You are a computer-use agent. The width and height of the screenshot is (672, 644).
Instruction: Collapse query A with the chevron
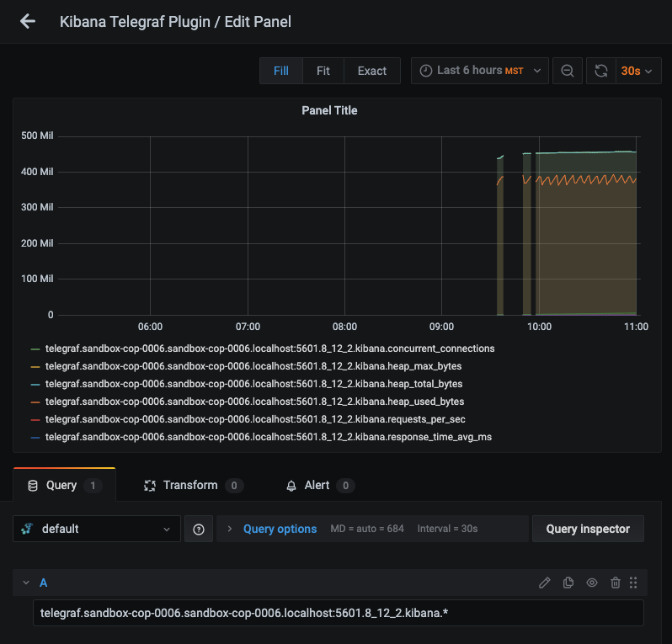[x=26, y=583]
